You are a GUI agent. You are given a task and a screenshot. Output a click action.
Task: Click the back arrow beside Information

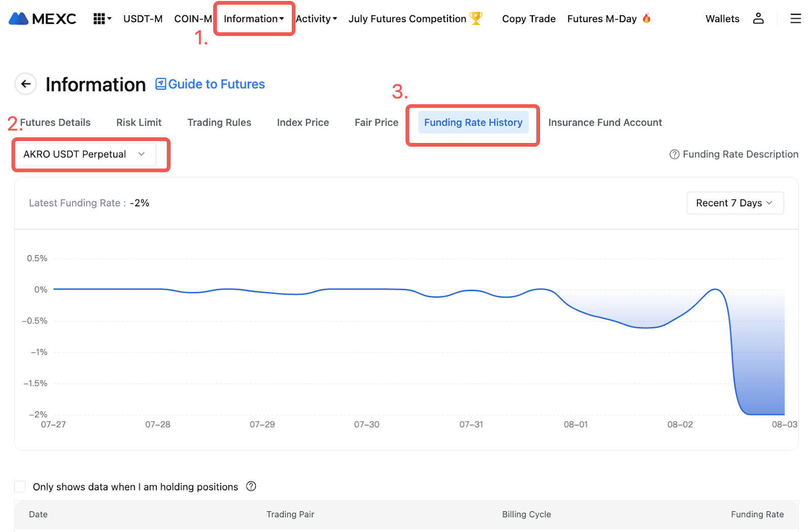(x=26, y=84)
